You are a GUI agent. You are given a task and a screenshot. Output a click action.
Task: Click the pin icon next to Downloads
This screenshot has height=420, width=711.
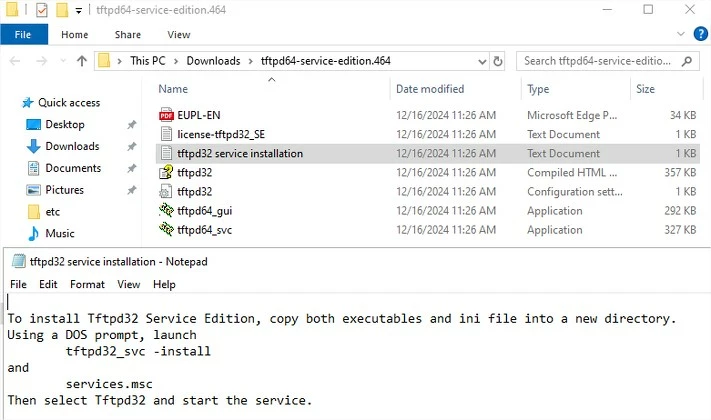131,146
